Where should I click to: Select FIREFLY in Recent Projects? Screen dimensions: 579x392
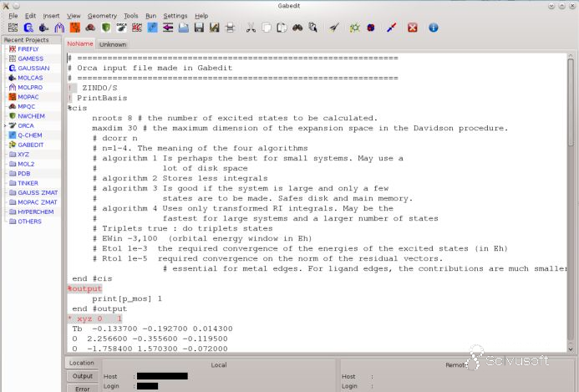[x=28, y=48]
